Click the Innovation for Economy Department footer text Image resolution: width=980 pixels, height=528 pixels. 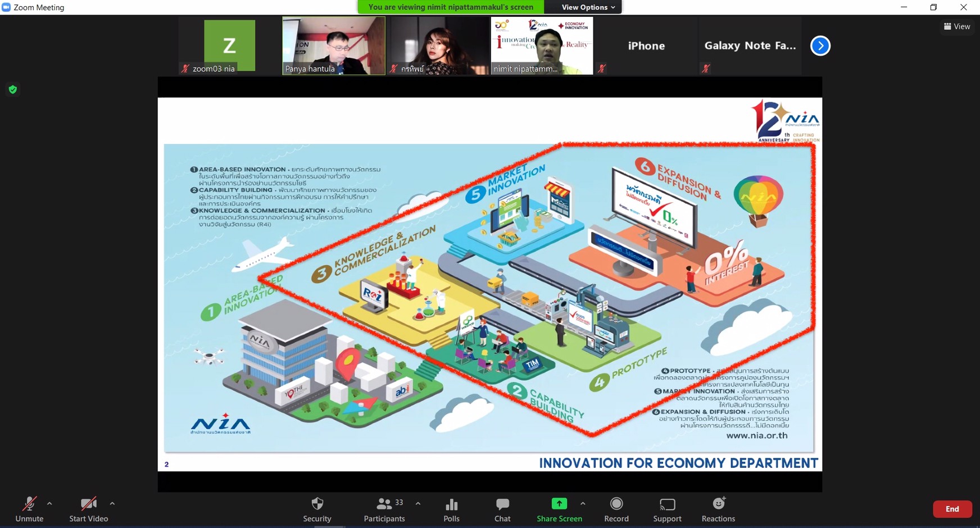point(678,463)
